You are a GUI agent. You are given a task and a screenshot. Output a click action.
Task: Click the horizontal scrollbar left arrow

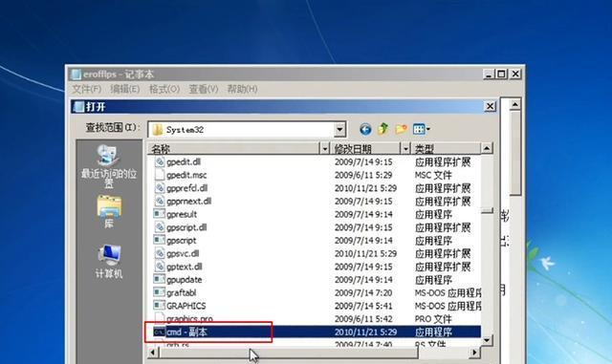point(153,353)
